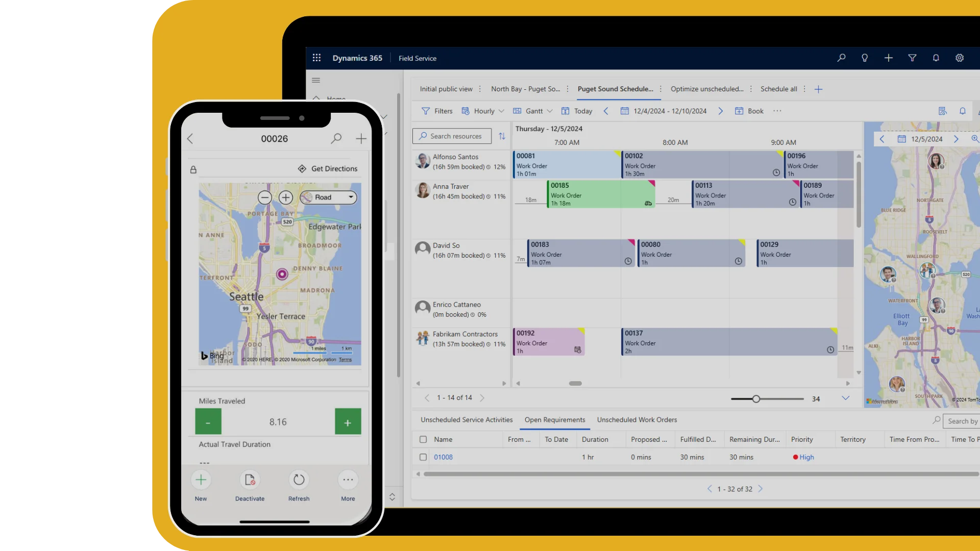Open the Gantt view type dropdown
Image resolution: width=980 pixels, height=551 pixels.
[533, 111]
